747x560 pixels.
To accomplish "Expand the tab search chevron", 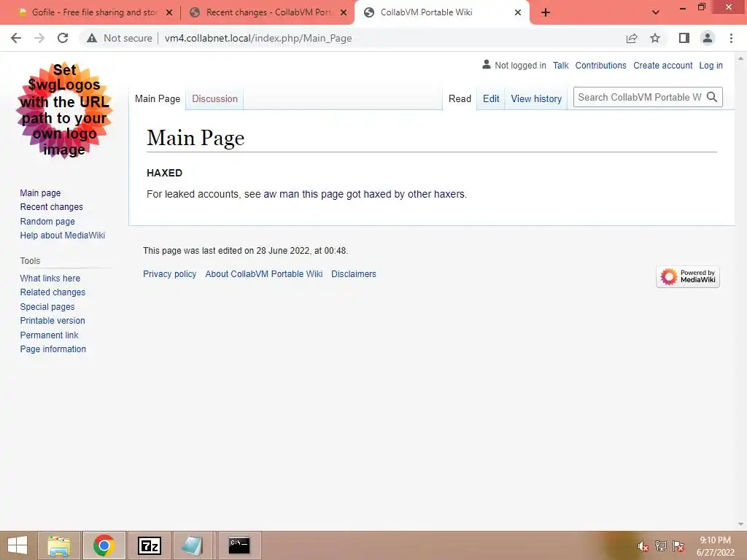I will click(x=656, y=13).
